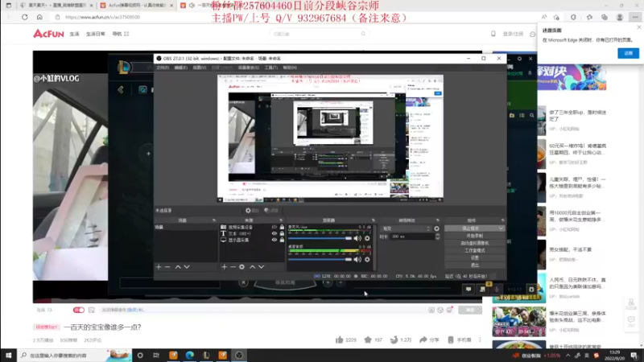Image resolution: width=644 pixels, height=362 pixels.
Task: Open 麦克风/Aux audio settings gear
Action: (367, 238)
